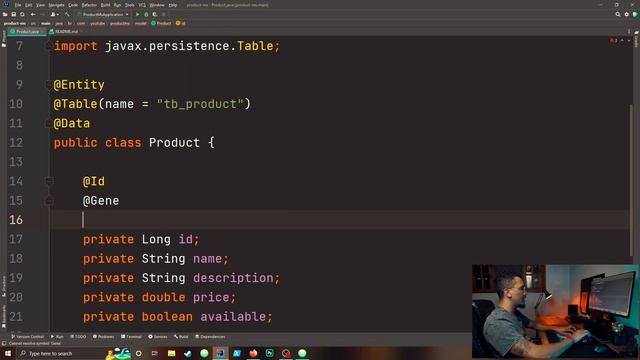Click line number 13 in gutter

point(16,162)
